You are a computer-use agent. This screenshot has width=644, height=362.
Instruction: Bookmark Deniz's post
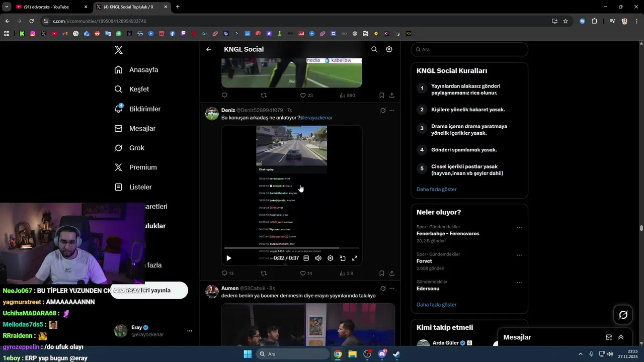click(x=381, y=274)
